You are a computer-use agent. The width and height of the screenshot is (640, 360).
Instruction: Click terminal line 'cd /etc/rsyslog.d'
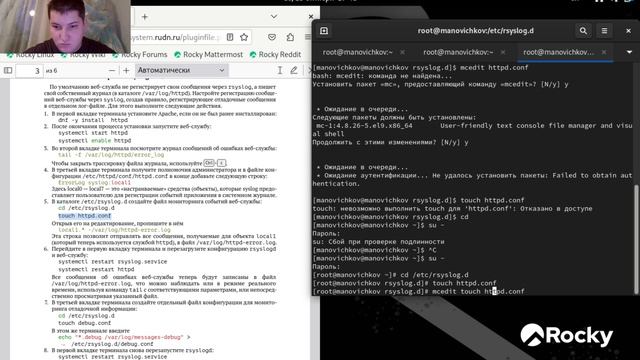[434, 275]
